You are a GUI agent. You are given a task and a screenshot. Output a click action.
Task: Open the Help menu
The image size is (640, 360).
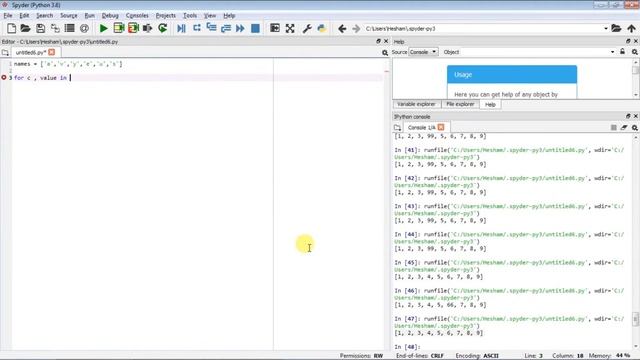point(229,16)
